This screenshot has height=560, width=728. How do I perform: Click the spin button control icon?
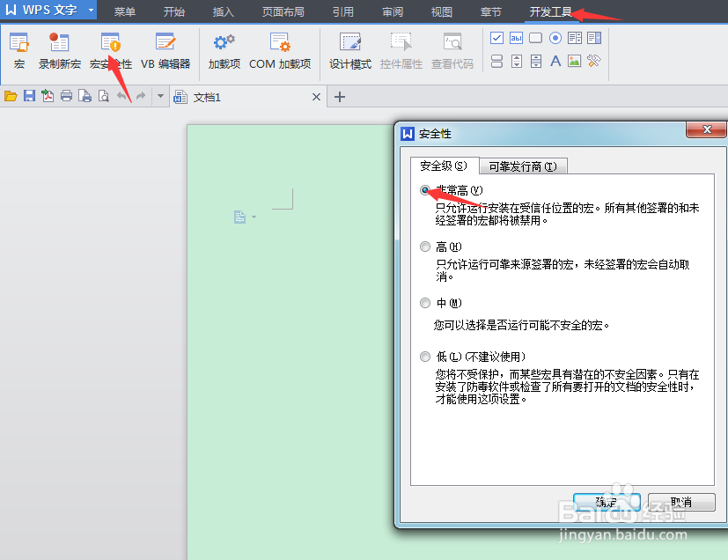(517, 62)
